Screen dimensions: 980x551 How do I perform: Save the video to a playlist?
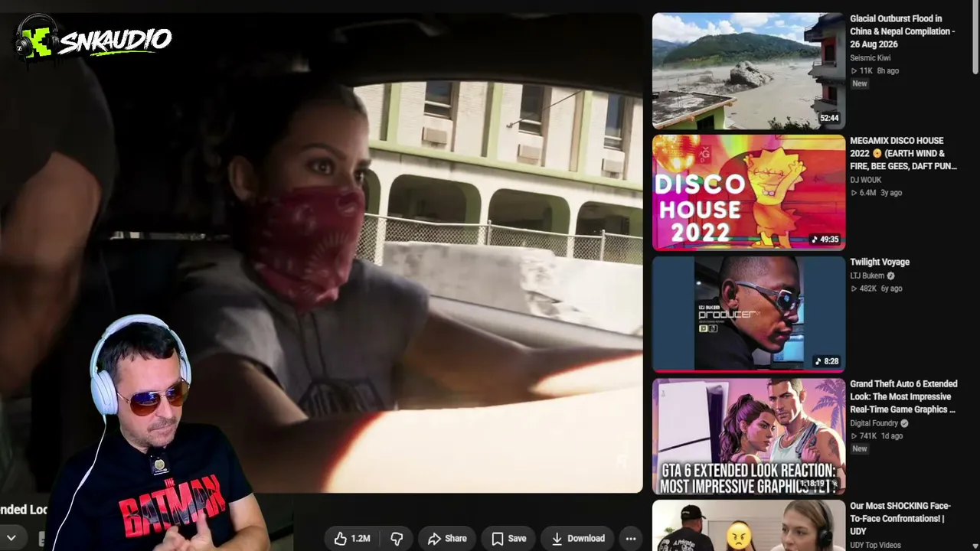coord(509,539)
